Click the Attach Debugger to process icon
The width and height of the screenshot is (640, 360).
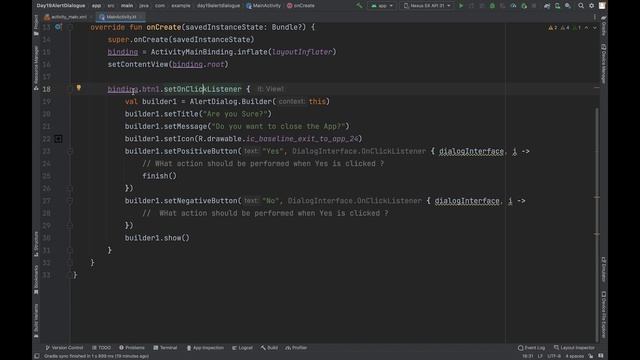[524, 6]
